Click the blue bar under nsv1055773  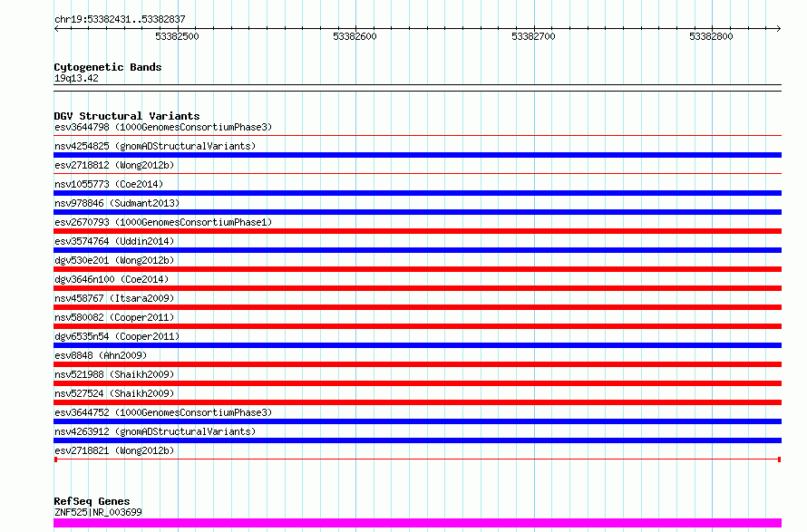pyautogui.click(x=417, y=193)
